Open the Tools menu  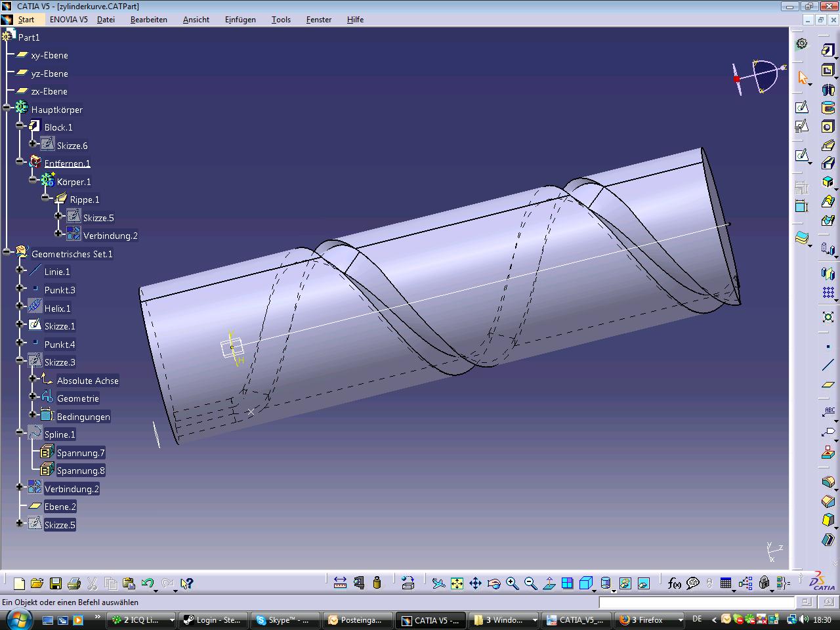(281, 20)
